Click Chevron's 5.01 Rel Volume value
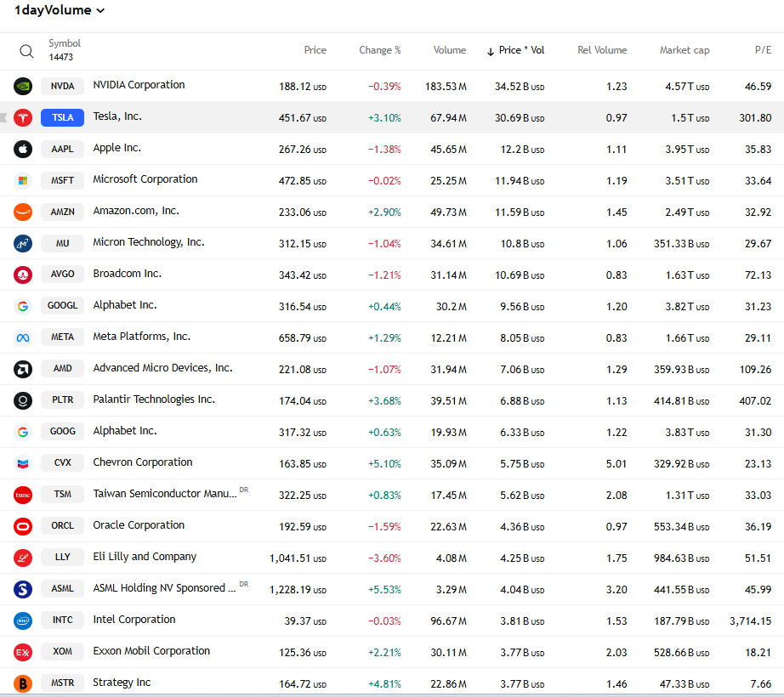This screenshot has height=697, width=784. click(616, 463)
